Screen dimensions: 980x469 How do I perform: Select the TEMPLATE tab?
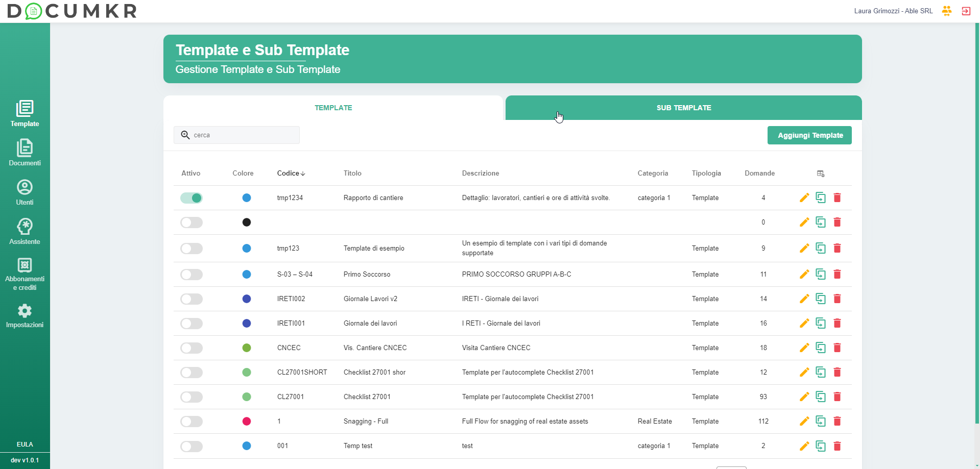click(333, 108)
